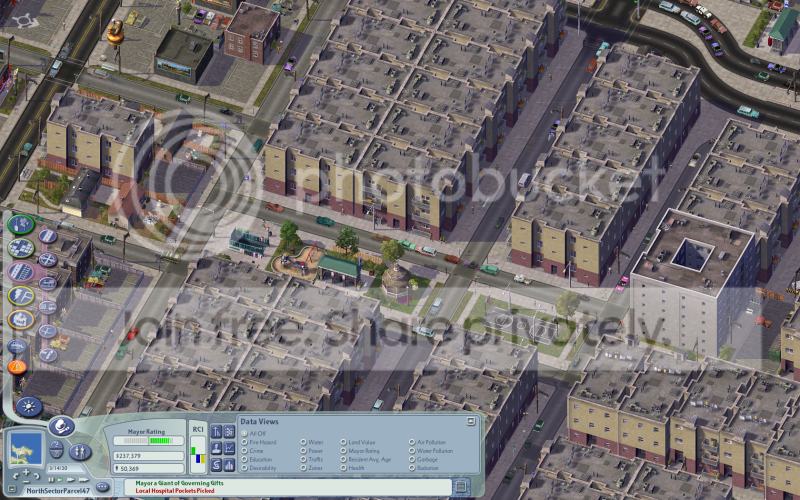The width and height of the screenshot is (800, 500).
Task: Rotate the view clockwise
Action: click(x=37, y=477)
